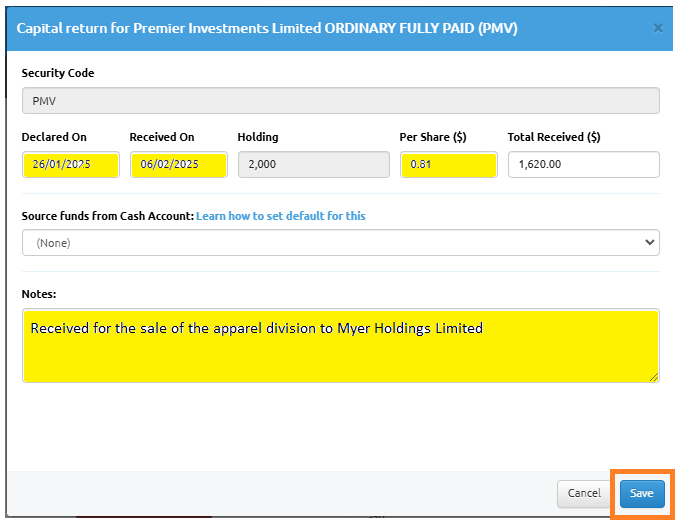Viewport: 689px width, 530px height.
Task: Click the Declared On label
Action: (54, 137)
